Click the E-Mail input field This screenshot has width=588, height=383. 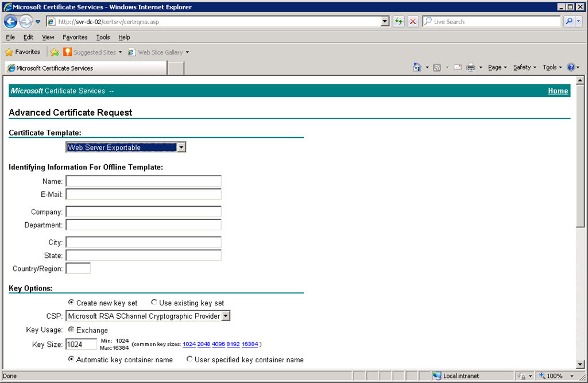(144, 194)
